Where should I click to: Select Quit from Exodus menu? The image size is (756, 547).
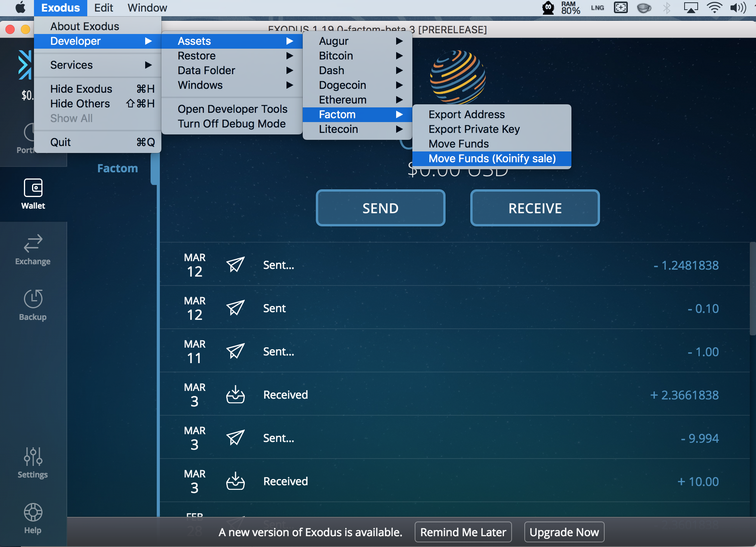click(98, 142)
